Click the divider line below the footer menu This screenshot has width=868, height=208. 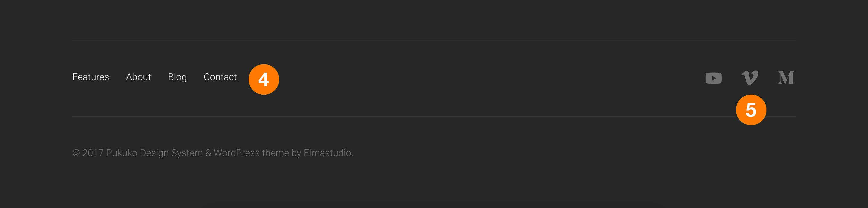[x=434, y=116]
